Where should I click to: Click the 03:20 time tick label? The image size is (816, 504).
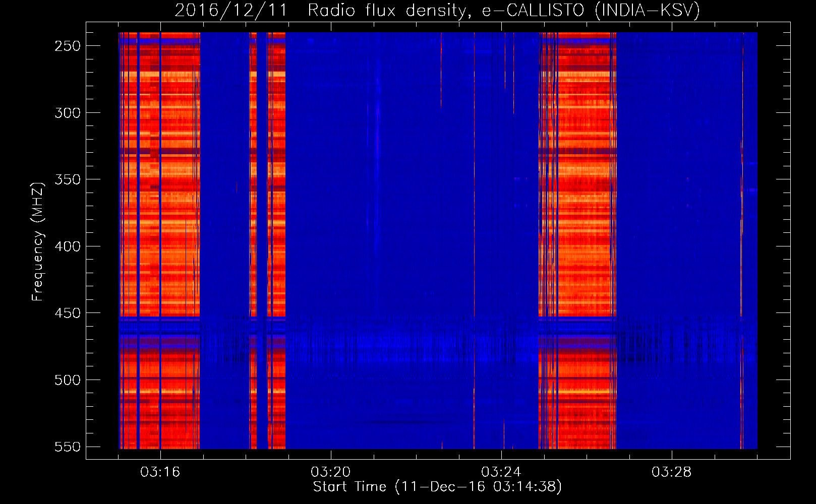[331, 472]
